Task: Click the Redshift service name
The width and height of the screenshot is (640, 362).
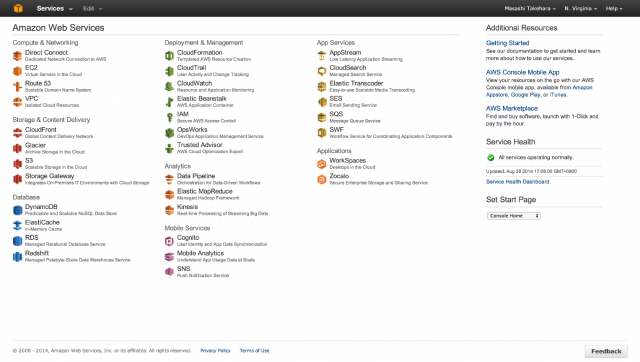Action: [x=37, y=253]
